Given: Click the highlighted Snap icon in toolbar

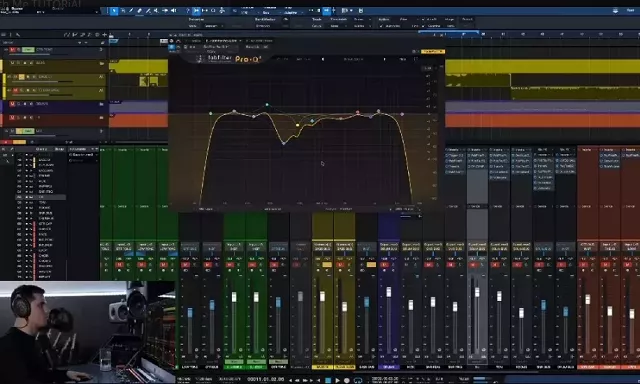Looking at the screenshot, I should point(327,11).
